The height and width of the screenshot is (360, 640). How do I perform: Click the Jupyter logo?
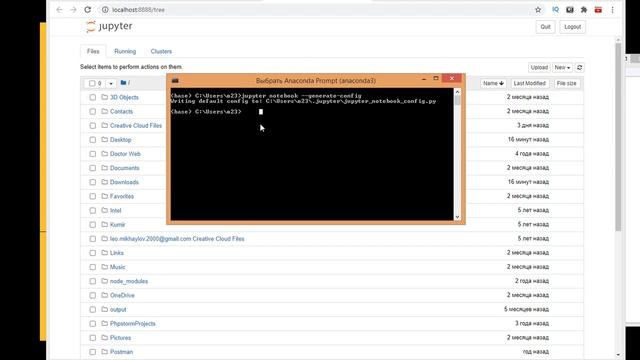pyautogui.click(x=109, y=27)
